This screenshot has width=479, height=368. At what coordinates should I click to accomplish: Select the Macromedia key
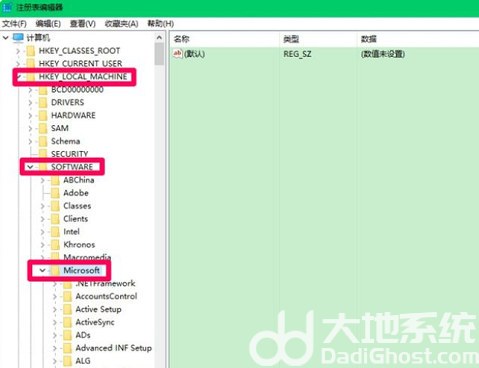(x=87, y=257)
